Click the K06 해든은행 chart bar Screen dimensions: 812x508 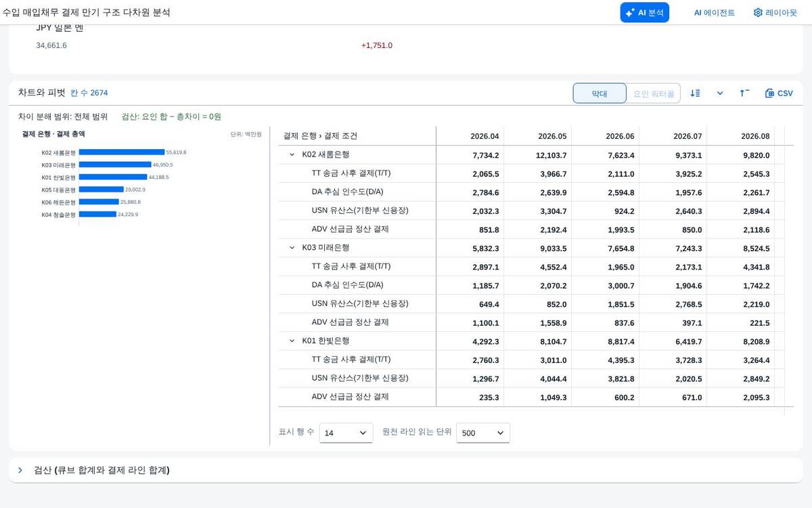(99, 202)
